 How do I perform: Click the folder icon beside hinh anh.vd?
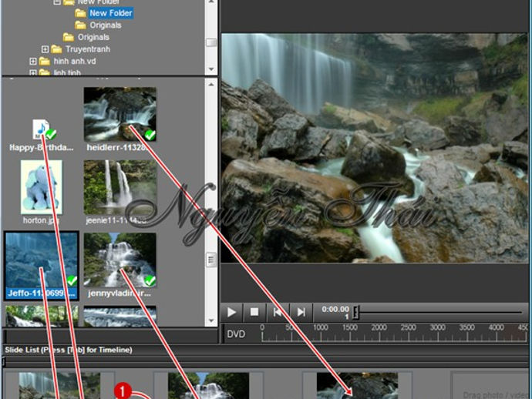coord(45,62)
